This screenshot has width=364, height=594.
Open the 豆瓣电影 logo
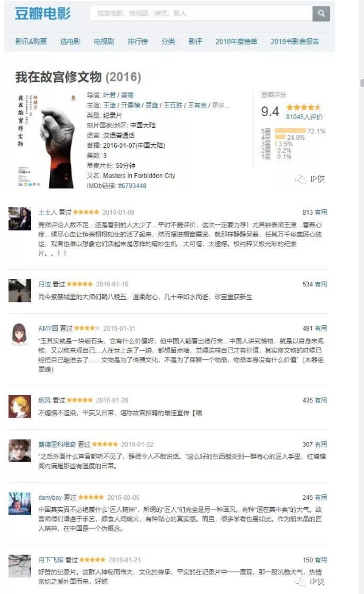tap(43, 13)
